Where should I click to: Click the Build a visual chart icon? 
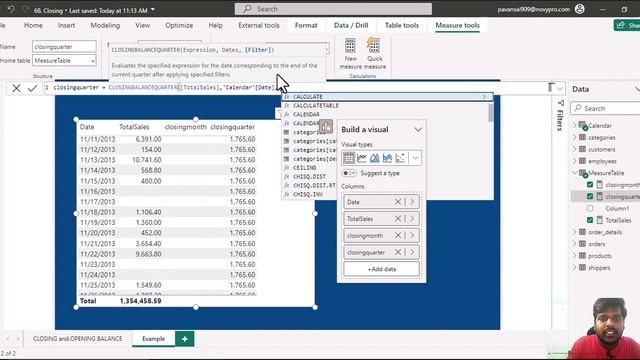[326, 126]
